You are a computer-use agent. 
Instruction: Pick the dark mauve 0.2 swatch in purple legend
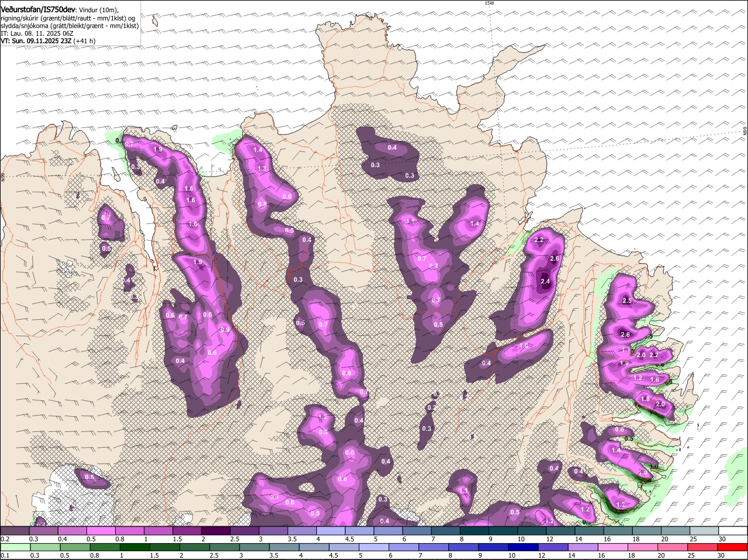click(15, 531)
